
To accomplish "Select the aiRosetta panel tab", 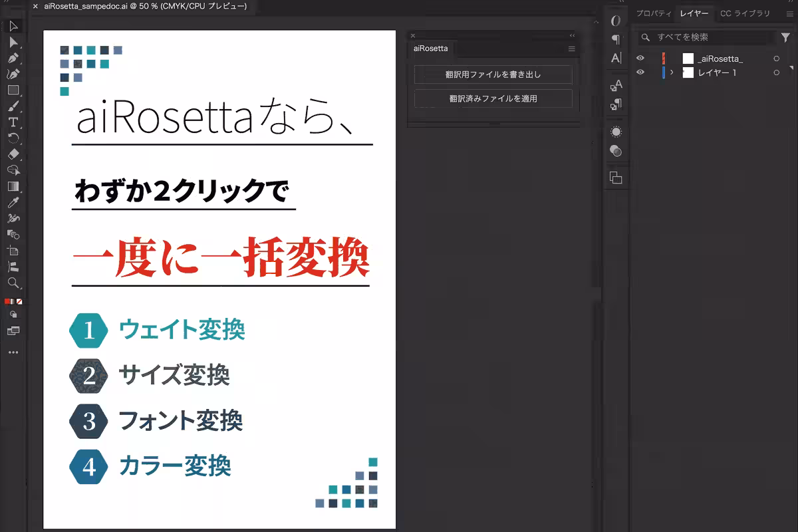I will 431,49.
